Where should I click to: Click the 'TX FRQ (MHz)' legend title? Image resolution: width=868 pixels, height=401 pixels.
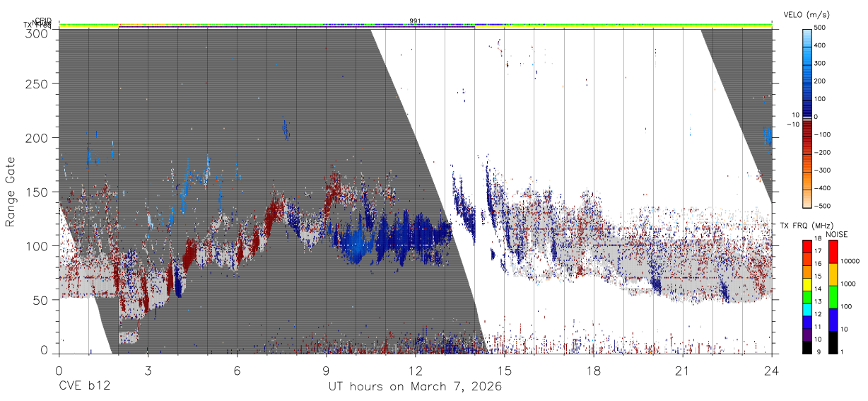point(808,226)
